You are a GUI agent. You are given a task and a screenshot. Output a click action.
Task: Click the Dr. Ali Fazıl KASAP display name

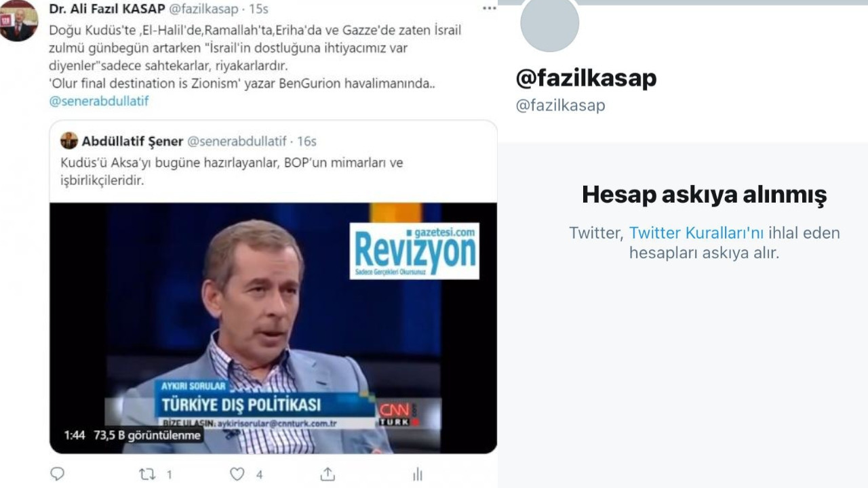point(107,9)
